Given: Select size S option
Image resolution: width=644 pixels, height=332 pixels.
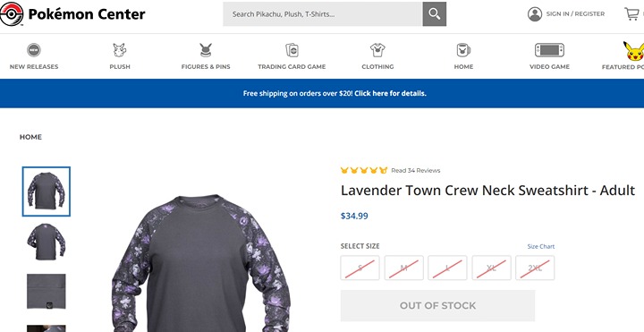Looking at the screenshot, I should coord(360,268).
